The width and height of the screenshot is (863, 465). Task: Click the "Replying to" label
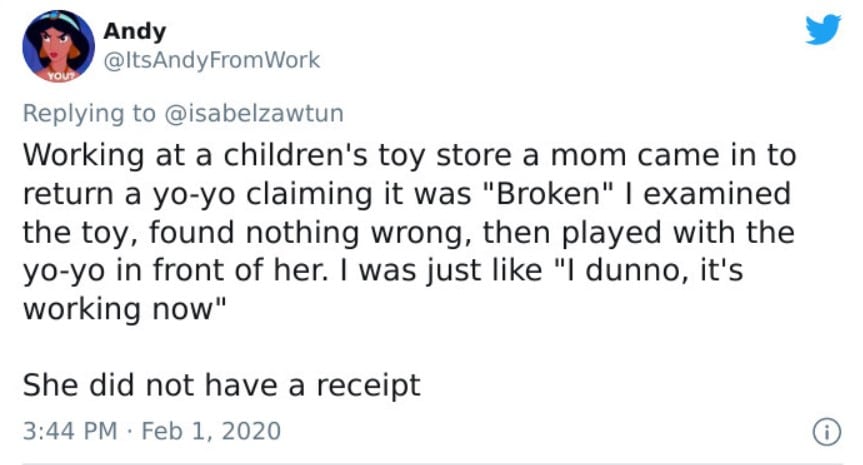point(89,114)
